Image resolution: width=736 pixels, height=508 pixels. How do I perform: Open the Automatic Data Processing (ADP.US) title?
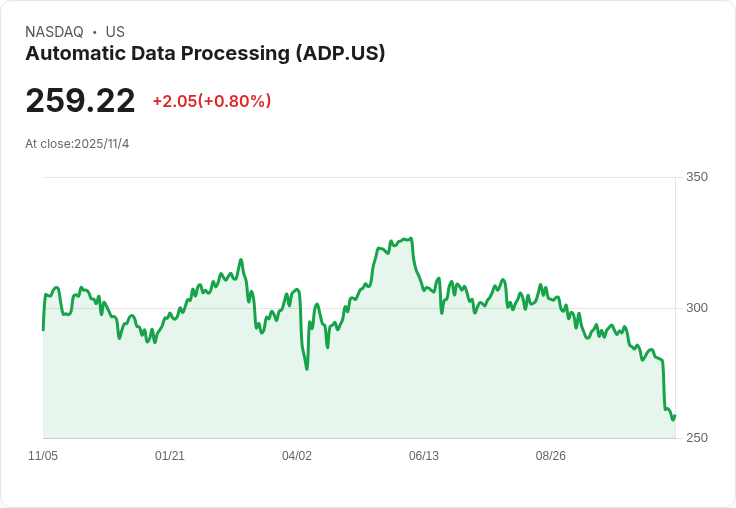[205, 54]
